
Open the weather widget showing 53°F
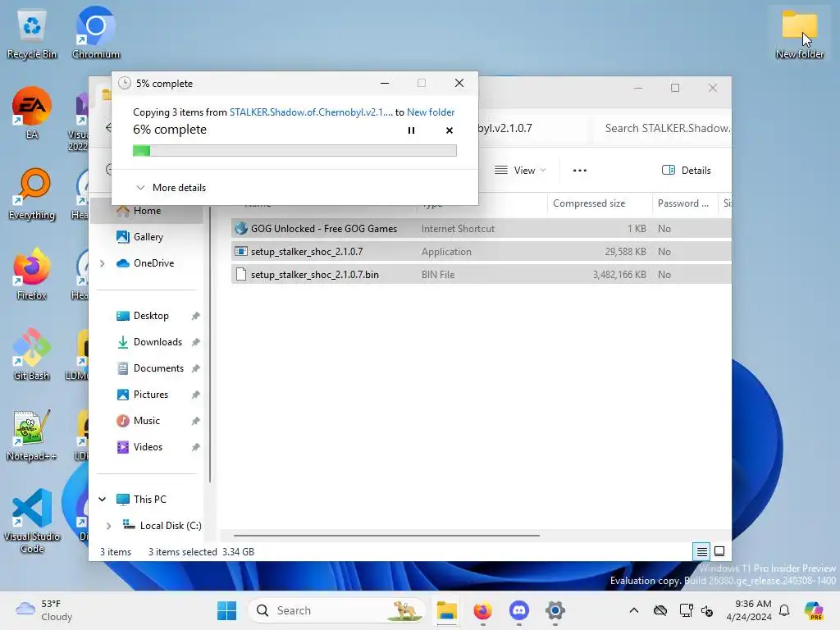(x=44, y=610)
